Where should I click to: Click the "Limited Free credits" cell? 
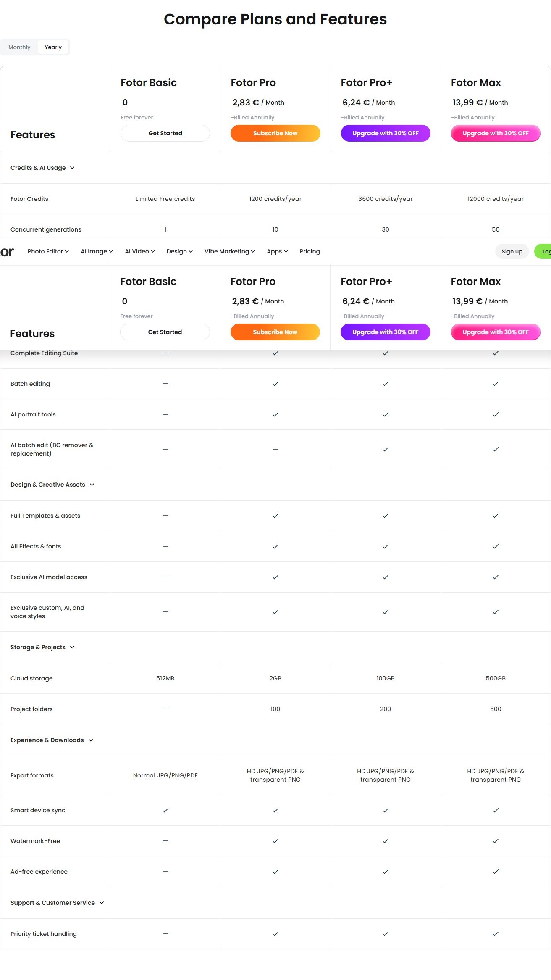[x=165, y=199]
